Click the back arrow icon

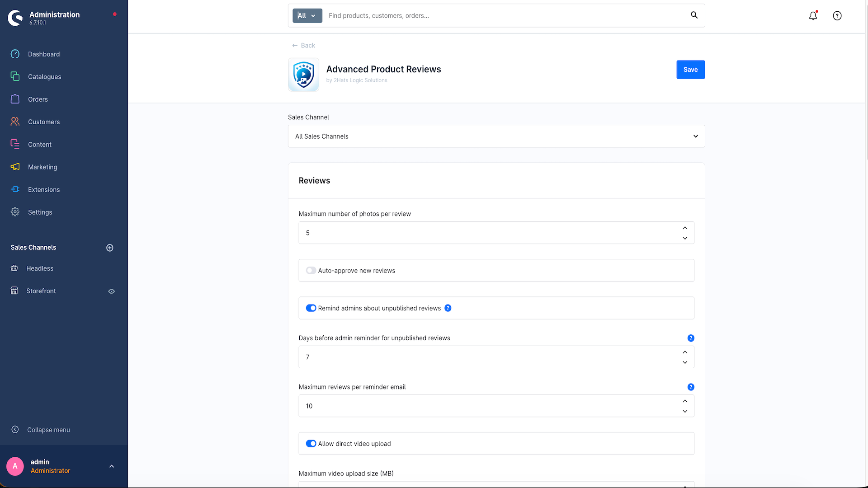(x=295, y=45)
